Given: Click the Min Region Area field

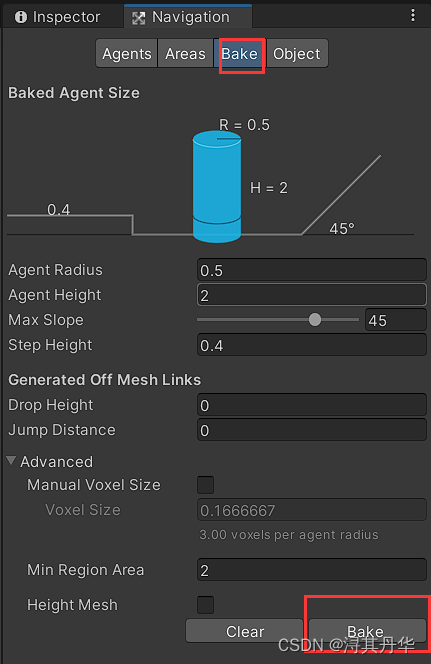Looking at the screenshot, I should [x=312, y=570].
